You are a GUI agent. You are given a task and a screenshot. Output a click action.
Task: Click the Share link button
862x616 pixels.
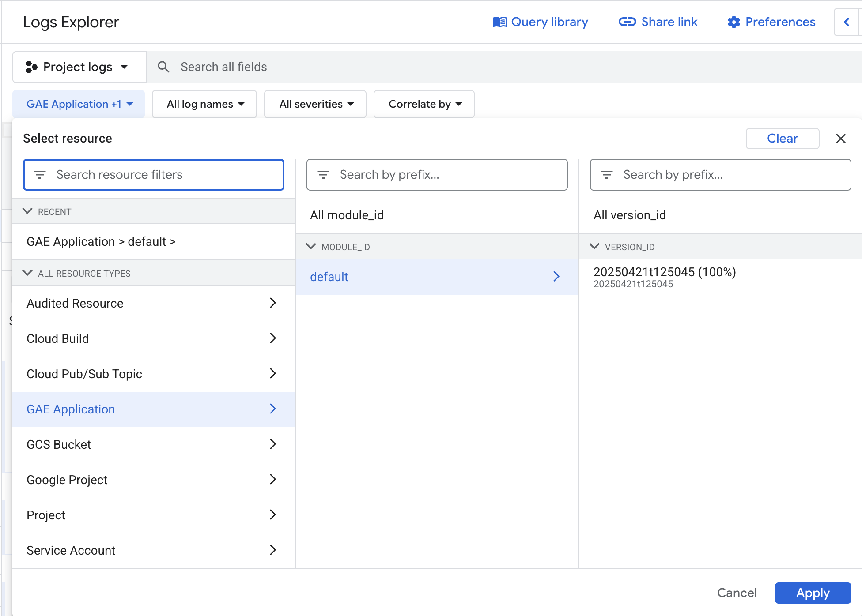point(658,22)
